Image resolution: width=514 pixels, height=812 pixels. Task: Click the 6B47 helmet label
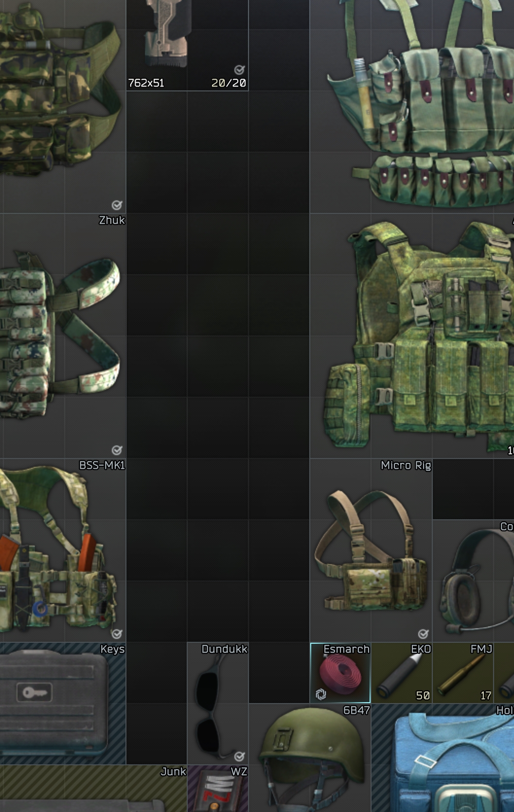click(x=356, y=710)
